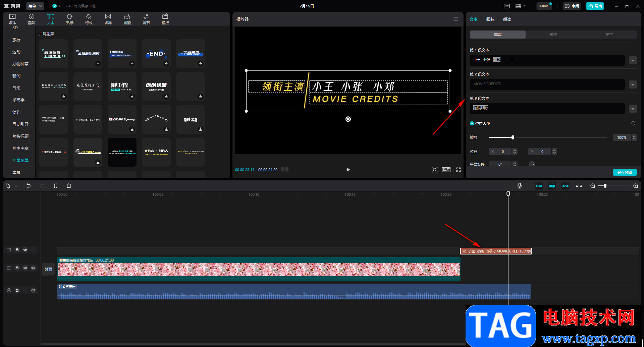This screenshot has width=644, height=347.
Task: Click the timeline zoom in magnifier
Action: click(636, 186)
